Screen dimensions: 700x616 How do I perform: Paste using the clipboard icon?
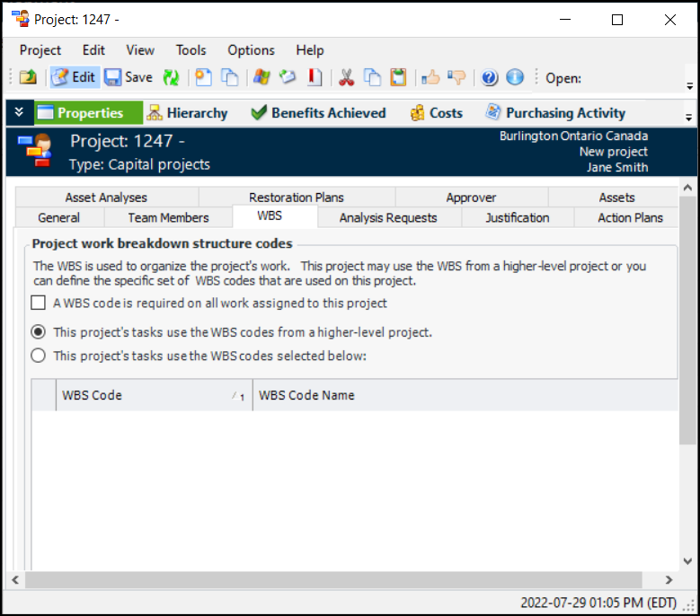(398, 77)
